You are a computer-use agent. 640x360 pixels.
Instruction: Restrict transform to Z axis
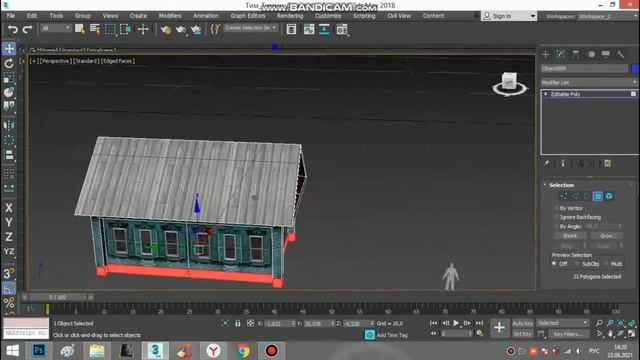pos(9,237)
